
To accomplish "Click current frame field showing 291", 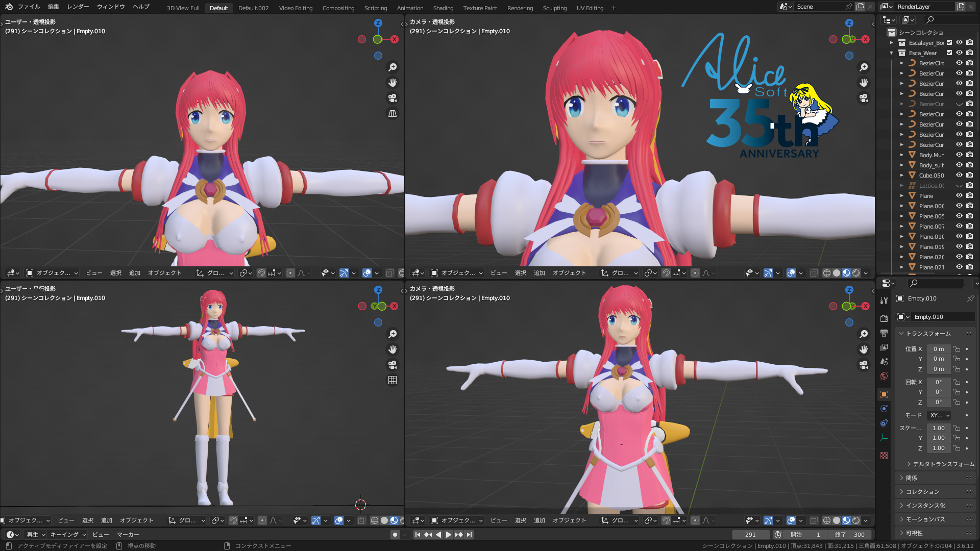I will (x=750, y=535).
